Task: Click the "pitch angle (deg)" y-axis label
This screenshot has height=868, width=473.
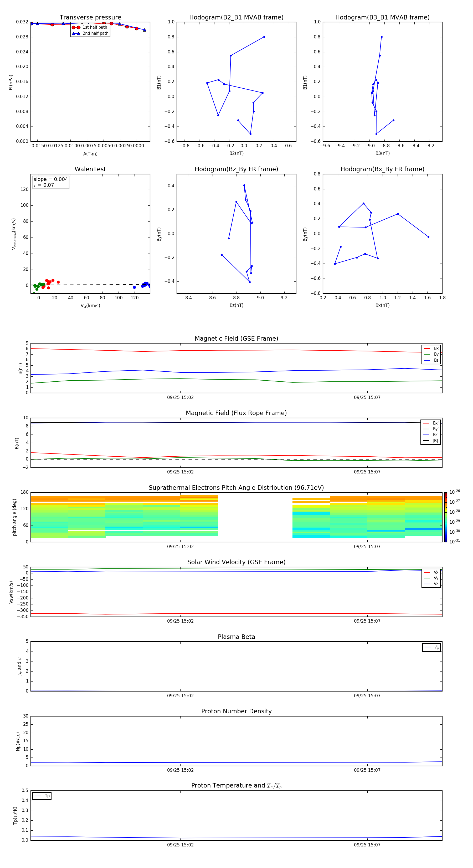Action: click(14, 517)
